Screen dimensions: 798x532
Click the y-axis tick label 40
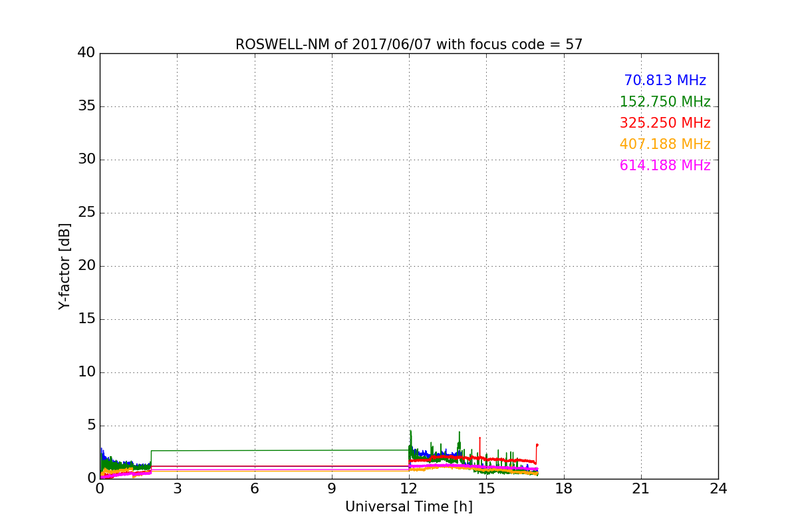pos(86,53)
